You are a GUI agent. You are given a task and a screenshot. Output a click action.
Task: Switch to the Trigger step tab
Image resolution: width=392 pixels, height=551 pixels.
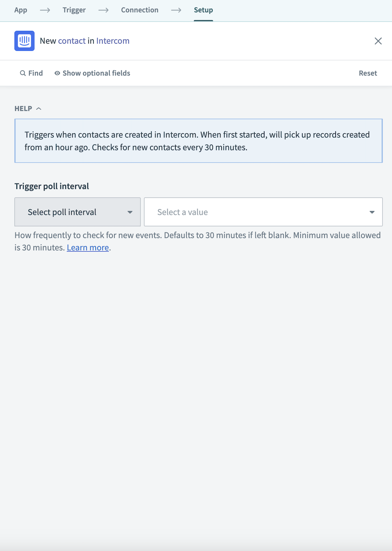point(74,10)
